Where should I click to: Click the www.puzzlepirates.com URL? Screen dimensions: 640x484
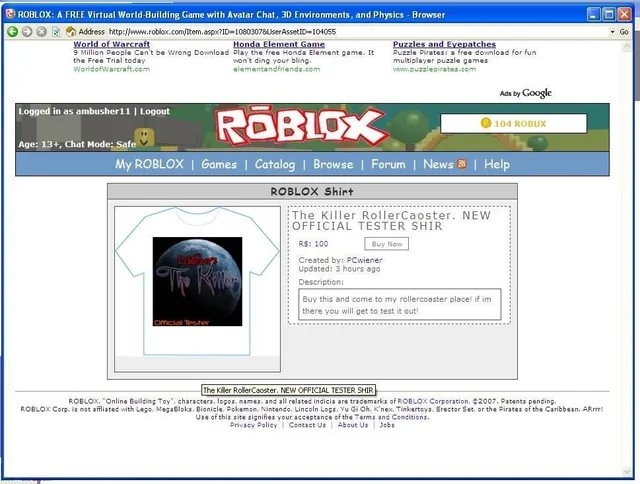tap(434, 69)
